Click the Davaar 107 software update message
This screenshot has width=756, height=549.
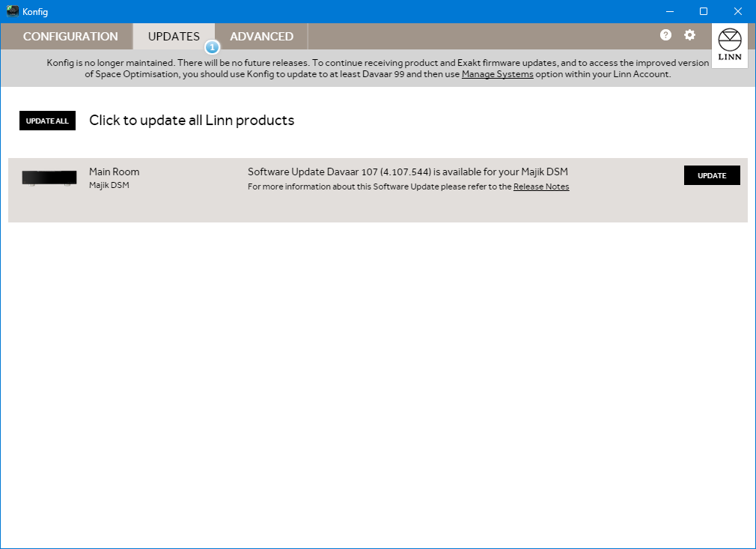(408, 172)
